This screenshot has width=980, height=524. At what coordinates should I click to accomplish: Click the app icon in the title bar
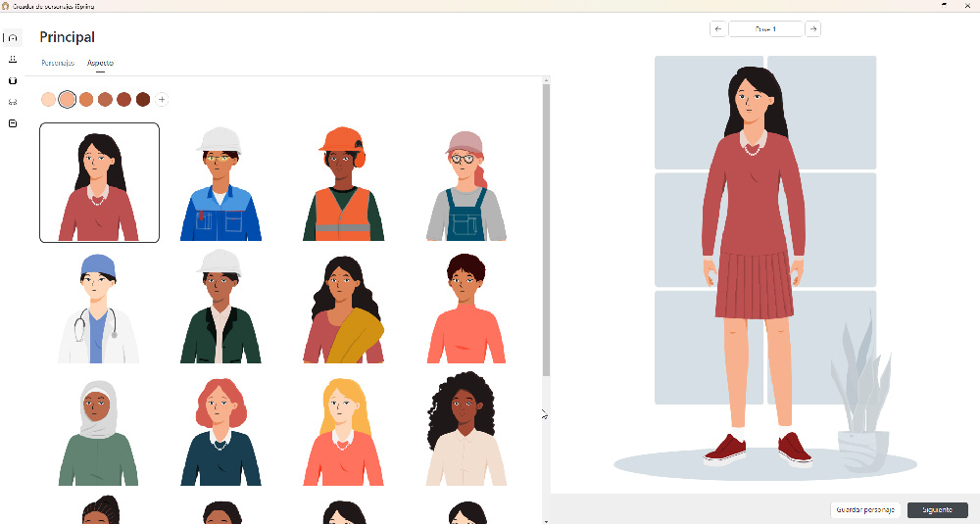click(x=6, y=6)
